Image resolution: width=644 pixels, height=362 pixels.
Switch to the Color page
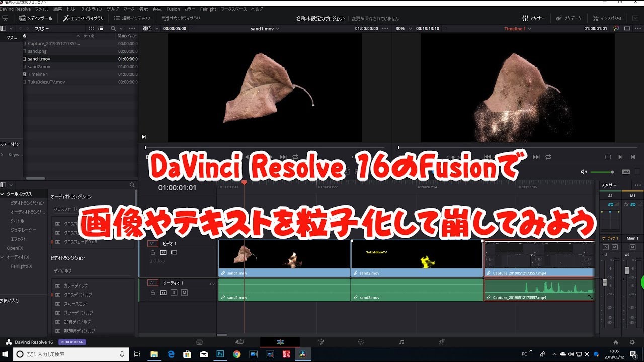coord(361,341)
